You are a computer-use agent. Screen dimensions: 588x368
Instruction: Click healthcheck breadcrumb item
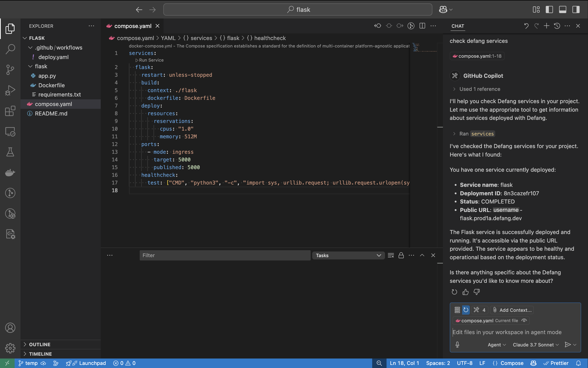270,38
